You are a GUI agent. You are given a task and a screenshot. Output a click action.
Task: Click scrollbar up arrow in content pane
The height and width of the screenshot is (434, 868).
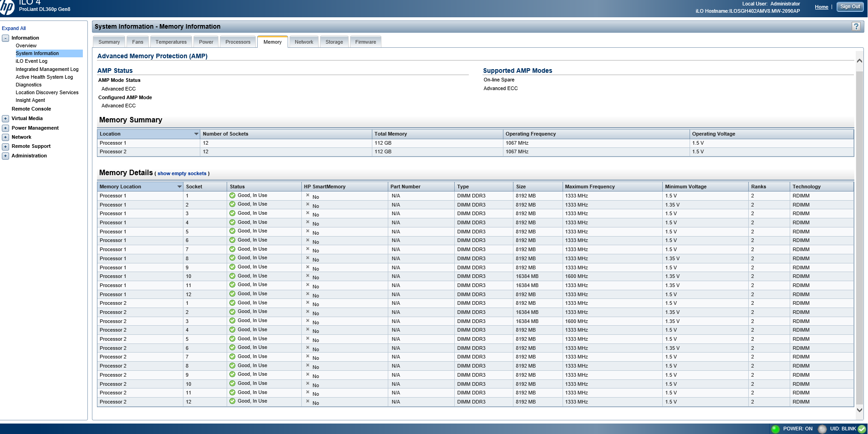coord(859,61)
